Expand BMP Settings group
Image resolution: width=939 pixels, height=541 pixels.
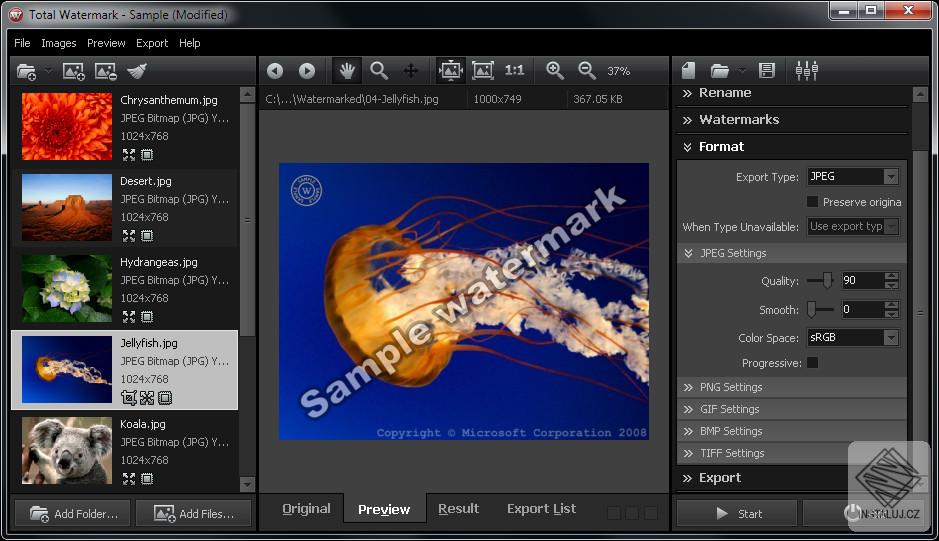(792, 431)
